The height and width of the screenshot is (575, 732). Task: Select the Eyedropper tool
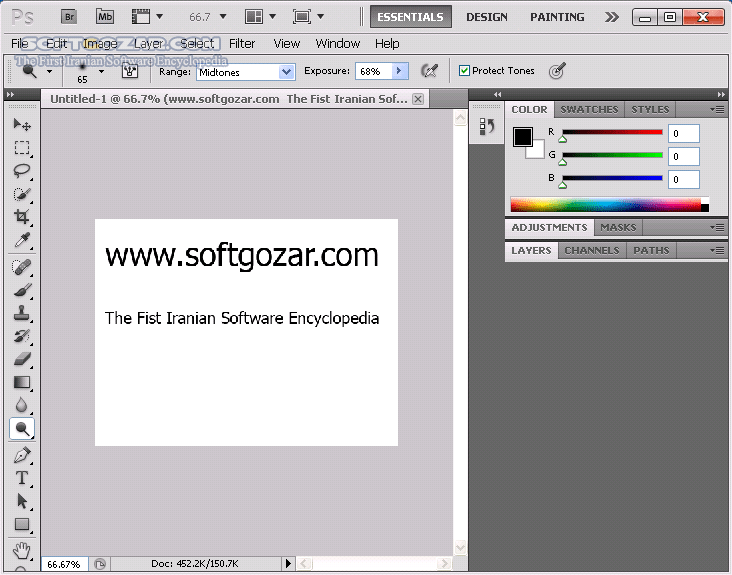22,239
